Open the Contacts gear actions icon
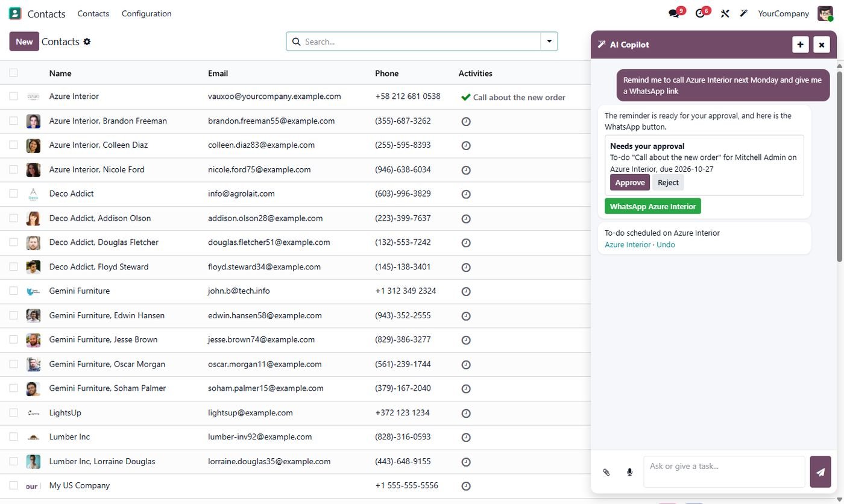The image size is (844, 504). (87, 42)
